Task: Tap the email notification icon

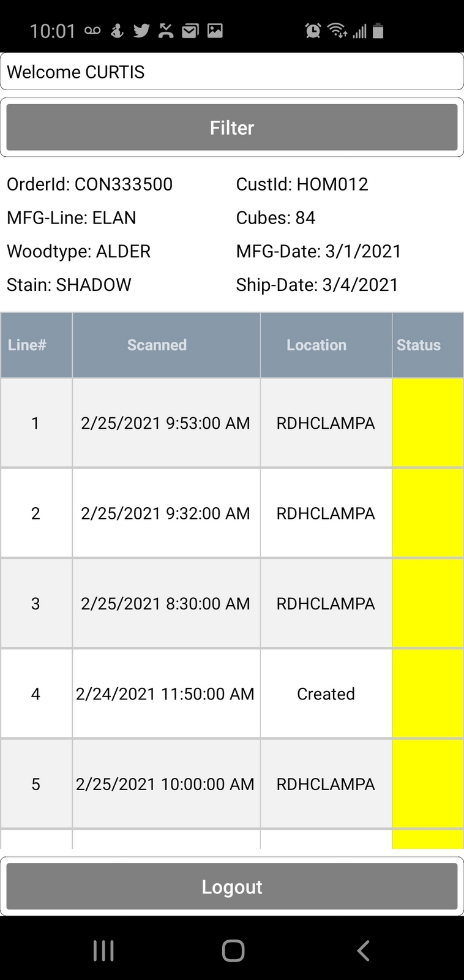Action: click(x=190, y=31)
